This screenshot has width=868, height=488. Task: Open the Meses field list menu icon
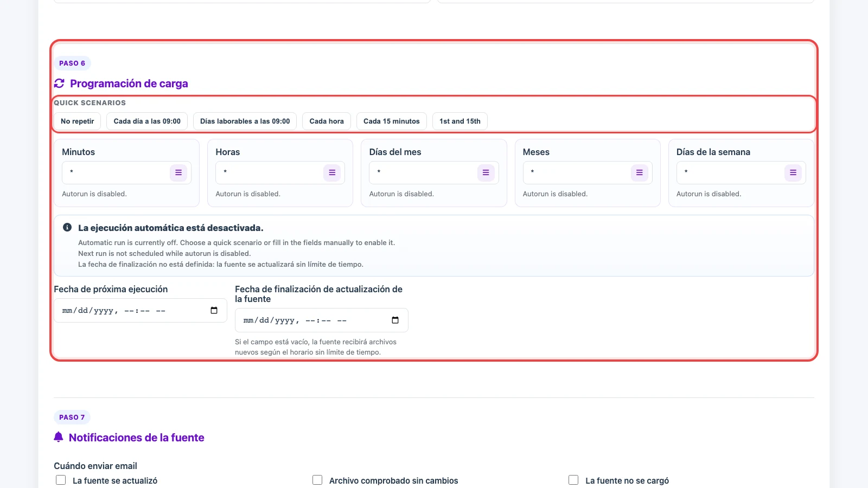point(639,172)
